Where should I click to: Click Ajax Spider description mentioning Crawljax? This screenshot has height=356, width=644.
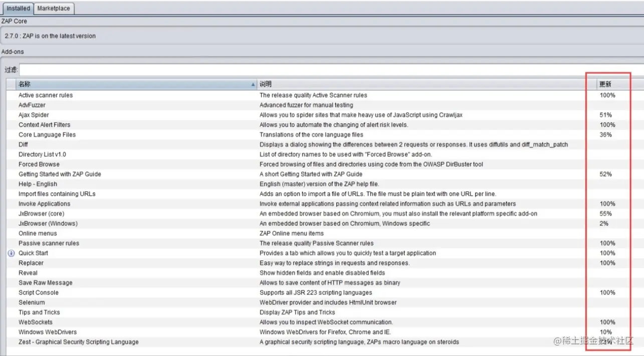[361, 115]
